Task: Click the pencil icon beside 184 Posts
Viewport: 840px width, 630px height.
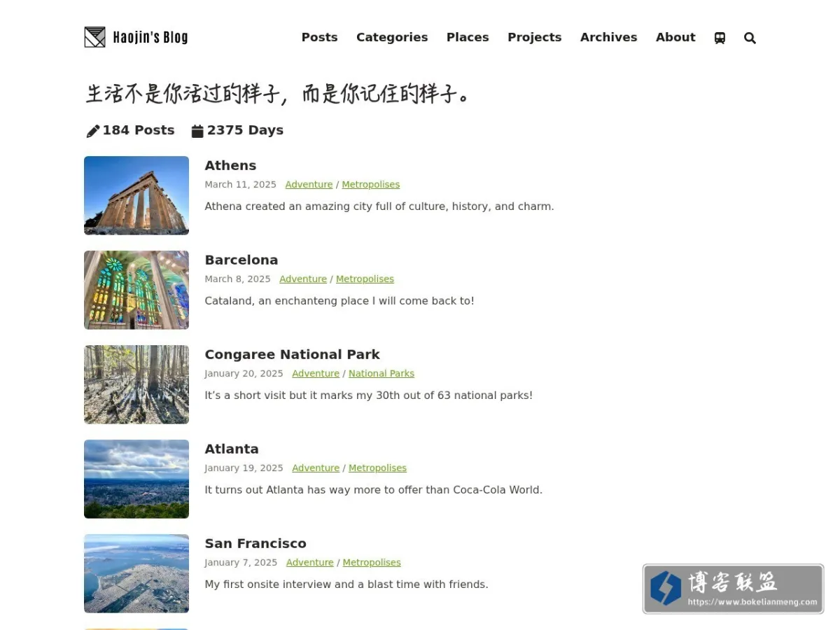Action: (x=92, y=131)
